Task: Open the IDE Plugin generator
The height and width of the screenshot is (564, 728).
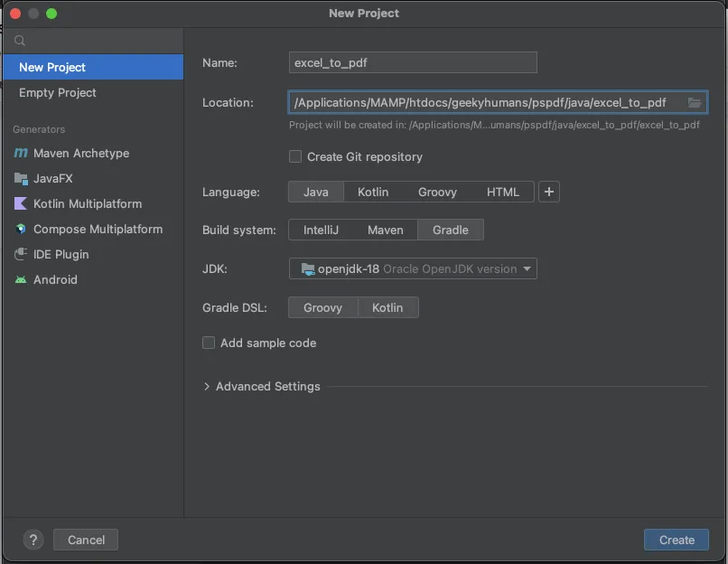Action: pos(60,254)
